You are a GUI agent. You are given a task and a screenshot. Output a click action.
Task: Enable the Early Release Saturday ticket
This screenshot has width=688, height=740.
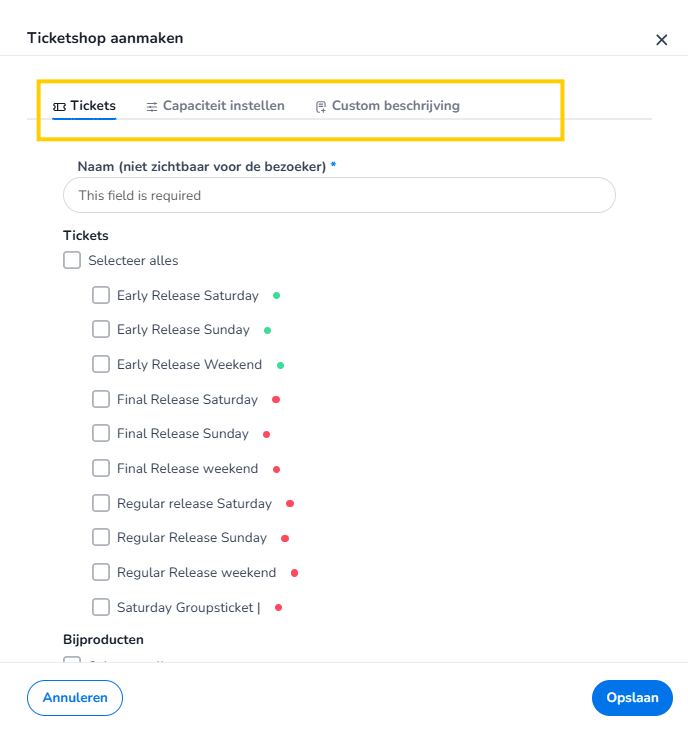pyautogui.click(x=101, y=295)
